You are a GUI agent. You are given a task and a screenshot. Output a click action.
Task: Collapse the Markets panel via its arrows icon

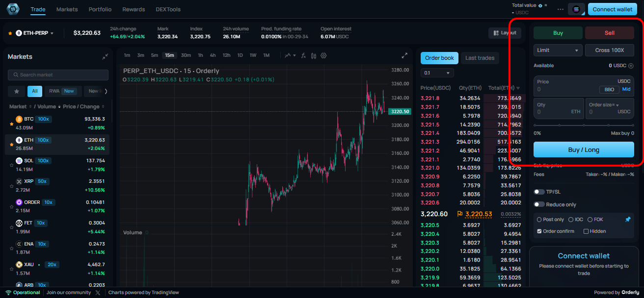pyautogui.click(x=105, y=56)
